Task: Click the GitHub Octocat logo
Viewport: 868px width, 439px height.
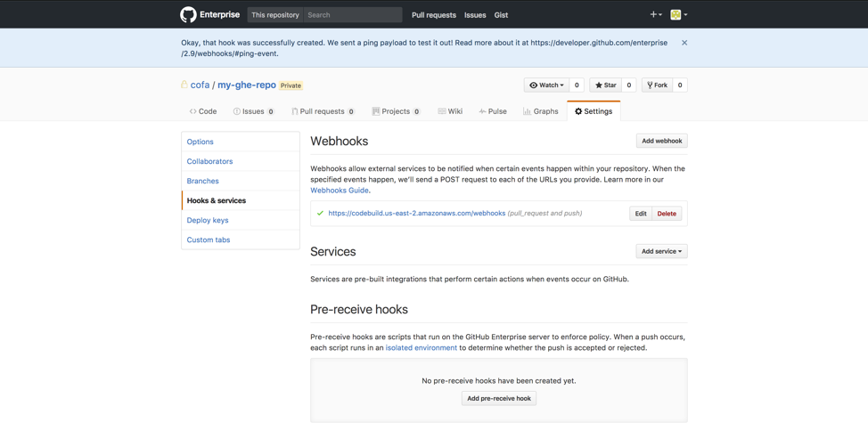Action: click(x=188, y=14)
